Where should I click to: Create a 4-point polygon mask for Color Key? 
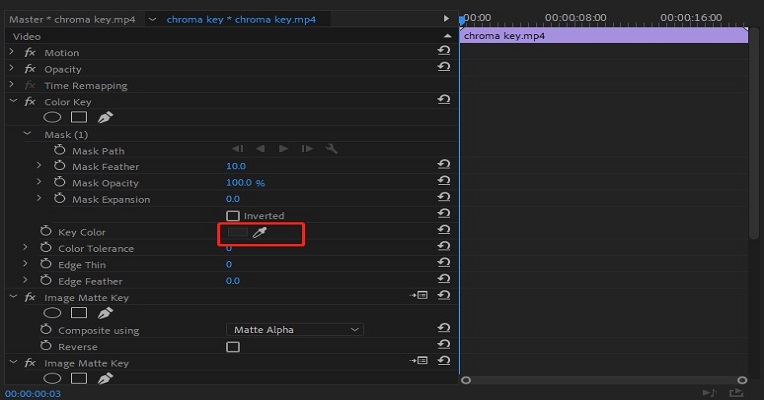[79, 117]
